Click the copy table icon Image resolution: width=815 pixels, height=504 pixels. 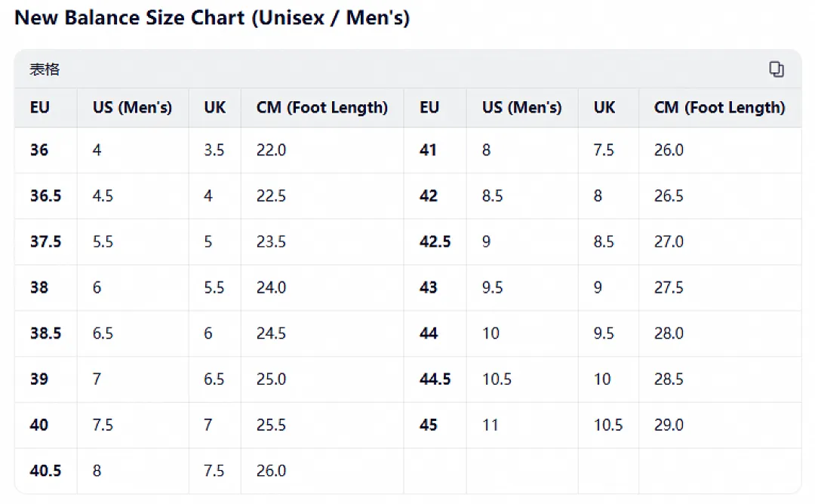click(776, 69)
